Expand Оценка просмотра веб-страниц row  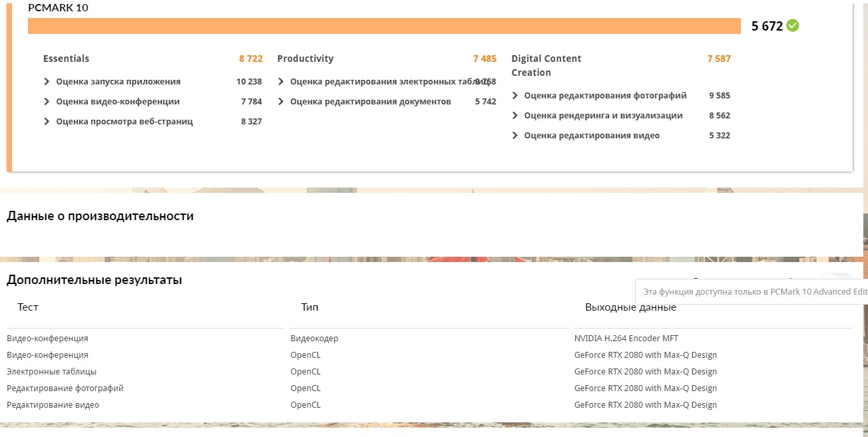[47, 122]
